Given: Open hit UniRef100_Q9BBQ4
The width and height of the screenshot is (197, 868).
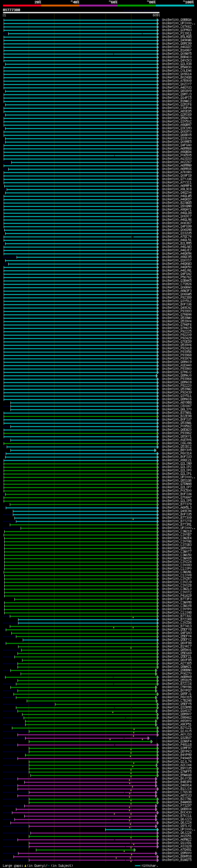Looking at the screenshot, I should click(x=177, y=20).
